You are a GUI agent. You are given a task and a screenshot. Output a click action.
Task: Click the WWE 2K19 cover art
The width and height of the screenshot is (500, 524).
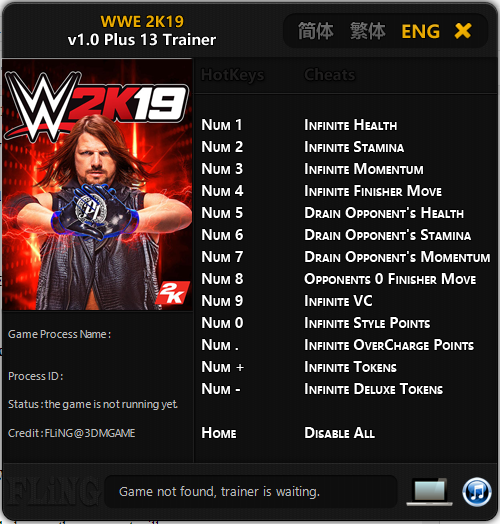(x=97, y=185)
